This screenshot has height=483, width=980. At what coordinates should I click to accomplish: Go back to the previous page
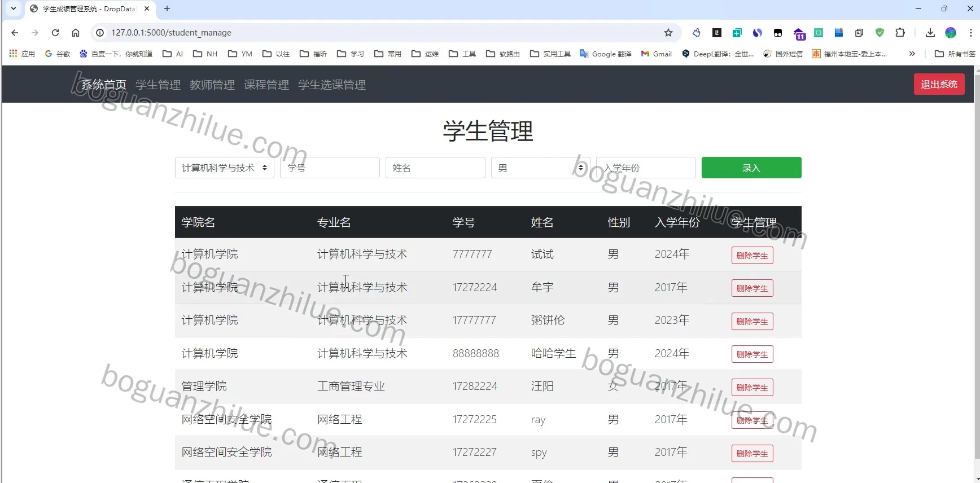(x=15, y=33)
